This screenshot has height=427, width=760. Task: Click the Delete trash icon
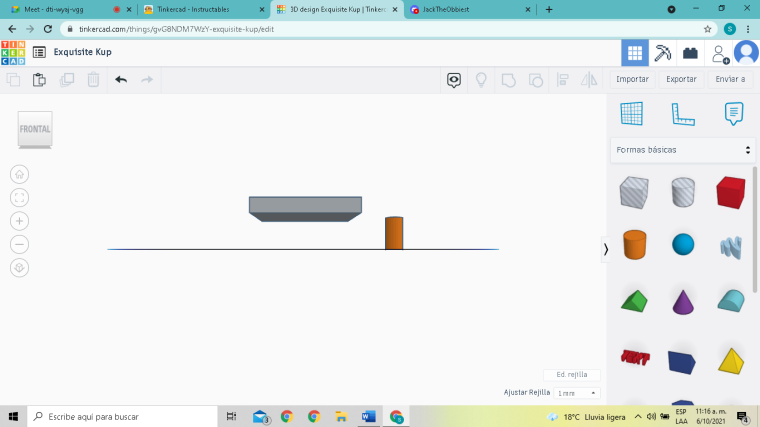click(x=93, y=79)
